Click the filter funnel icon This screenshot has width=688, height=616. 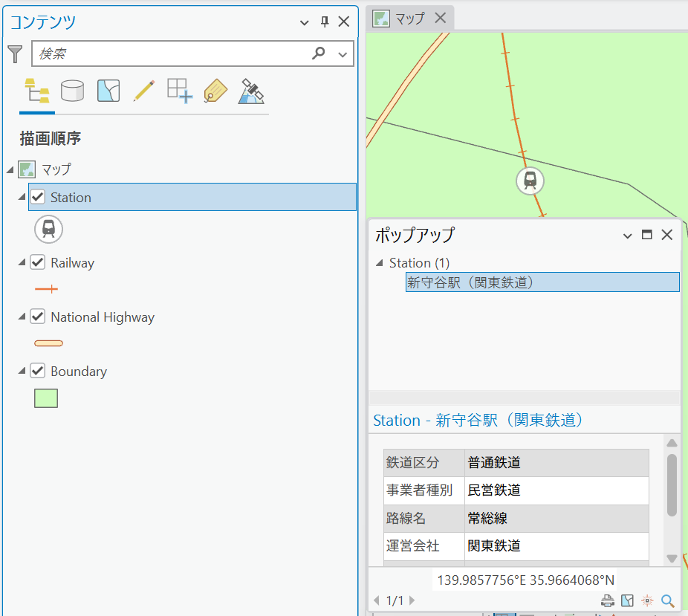[x=15, y=54]
